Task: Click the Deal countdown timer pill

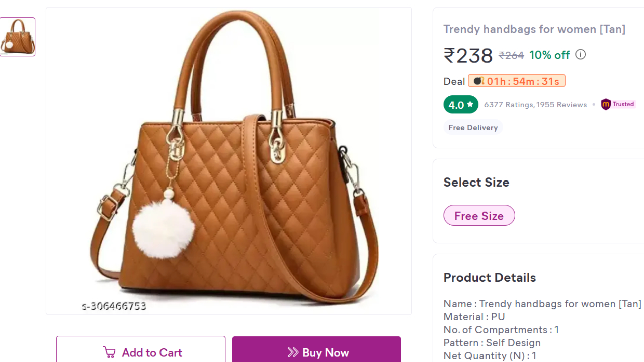Action: [x=517, y=81]
